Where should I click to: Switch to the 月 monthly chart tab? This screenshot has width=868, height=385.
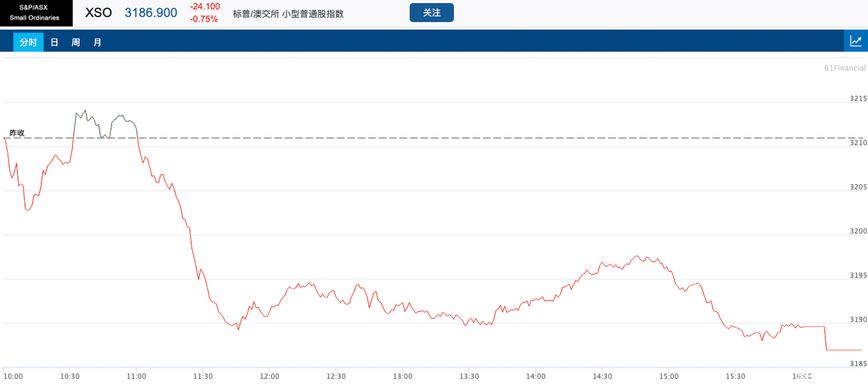[x=97, y=43]
